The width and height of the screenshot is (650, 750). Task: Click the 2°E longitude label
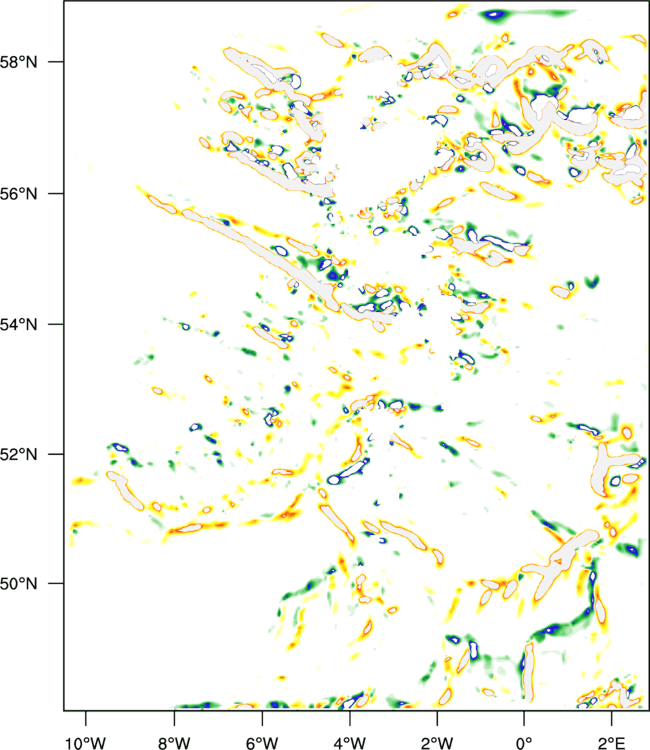pos(612,742)
